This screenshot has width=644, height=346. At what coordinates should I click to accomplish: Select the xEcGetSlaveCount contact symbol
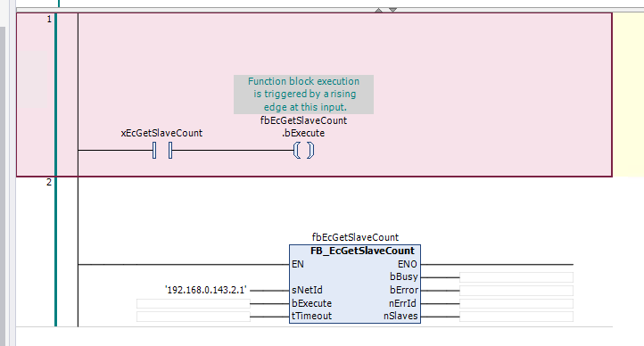click(x=162, y=150)
